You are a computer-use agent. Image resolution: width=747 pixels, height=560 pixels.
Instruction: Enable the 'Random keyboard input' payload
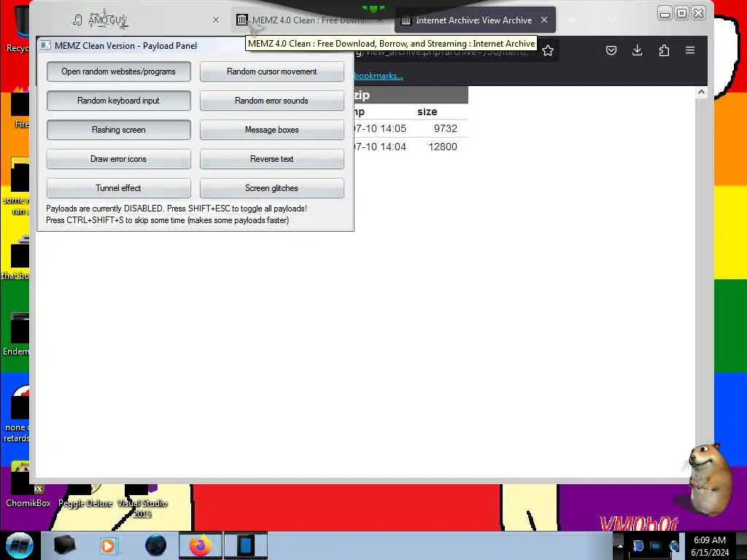pos(119,101)
